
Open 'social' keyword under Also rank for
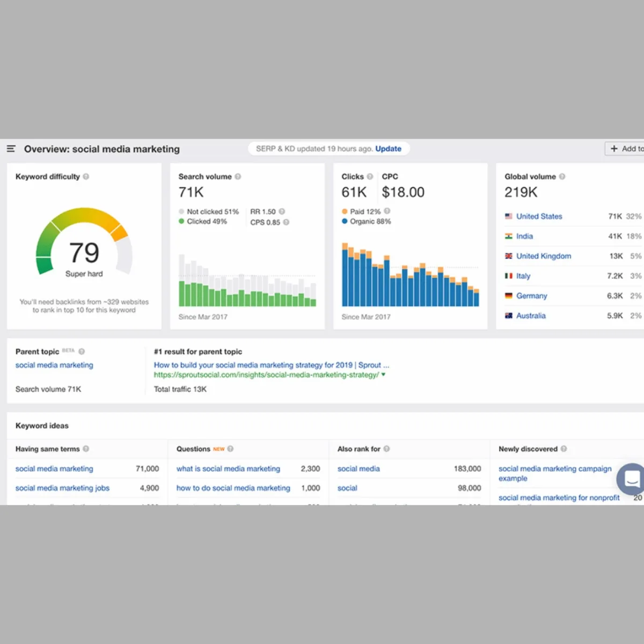(347, 488)
